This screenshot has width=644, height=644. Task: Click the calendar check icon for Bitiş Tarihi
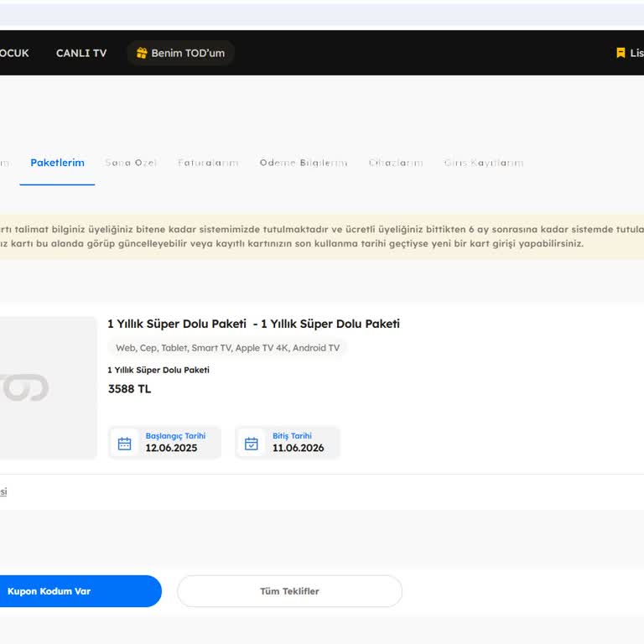pos(252,443)
